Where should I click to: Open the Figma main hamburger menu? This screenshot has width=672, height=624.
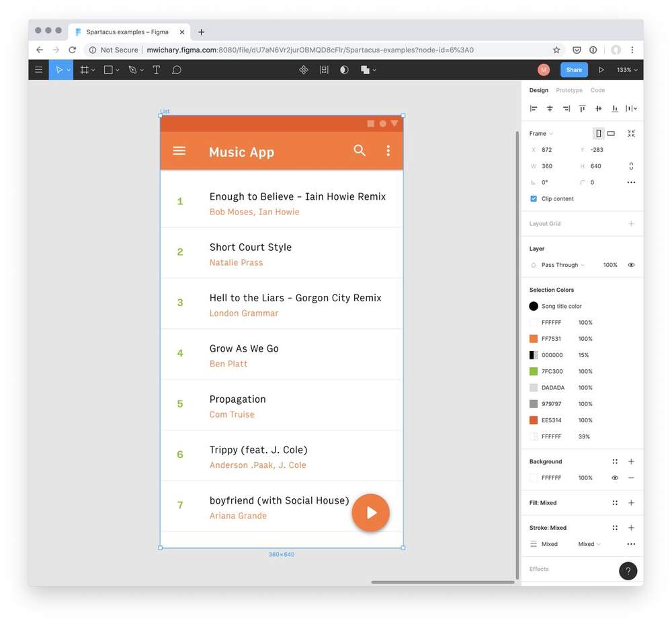tap(38, 70)
